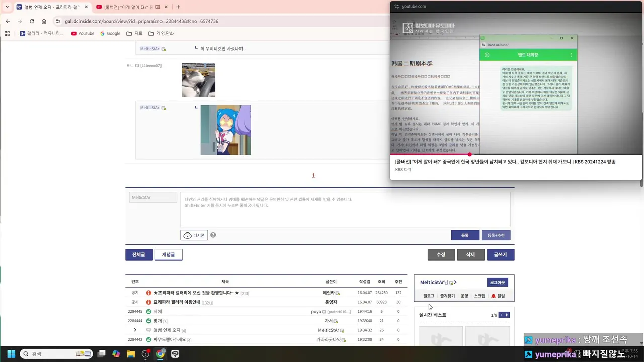Open the Chrome apps grid shortcut

[x=7, y=34]
